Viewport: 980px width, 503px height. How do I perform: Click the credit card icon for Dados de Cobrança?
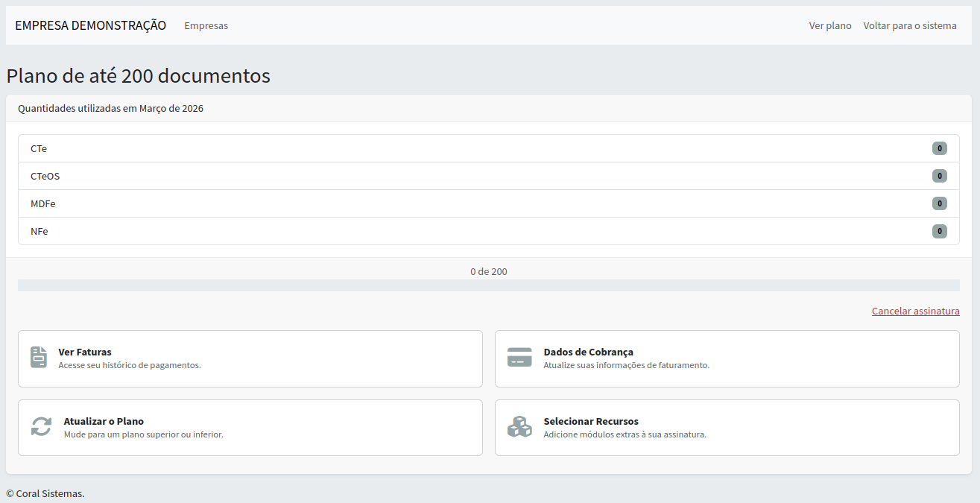tap(519, 358)
